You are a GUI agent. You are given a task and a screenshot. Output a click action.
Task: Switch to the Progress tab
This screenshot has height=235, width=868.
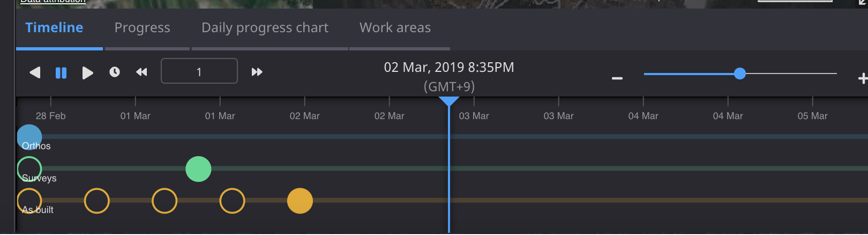[142, 28]
